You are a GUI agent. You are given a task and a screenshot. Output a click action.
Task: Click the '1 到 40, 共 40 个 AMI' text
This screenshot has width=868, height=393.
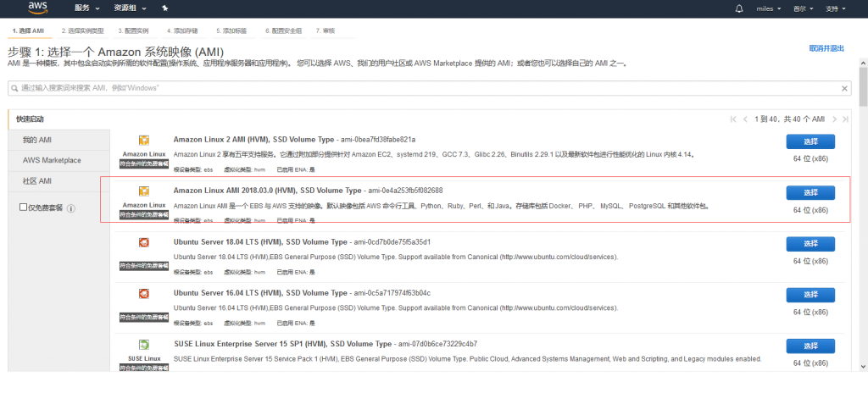point(789,119)
